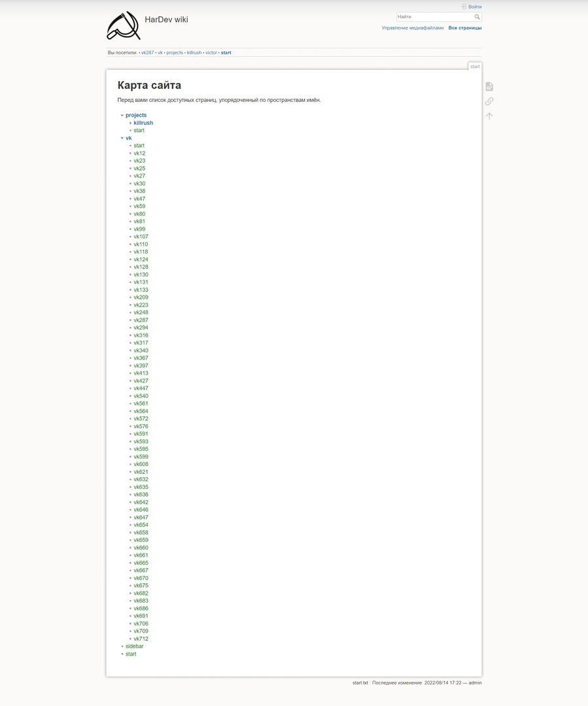588x706 pixels.
Task: Open the sidebar page link
Action: 134,647
